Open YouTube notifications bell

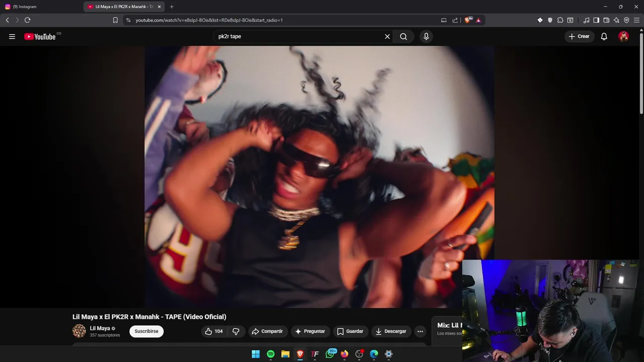click(604, 37)
